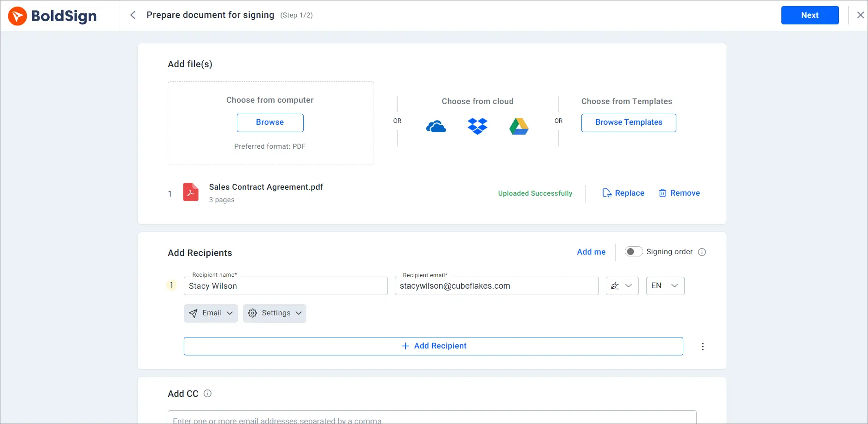Screen dimensions: 868x424
Task: Edit the Recipient email field
Action: tap(497, 286)
